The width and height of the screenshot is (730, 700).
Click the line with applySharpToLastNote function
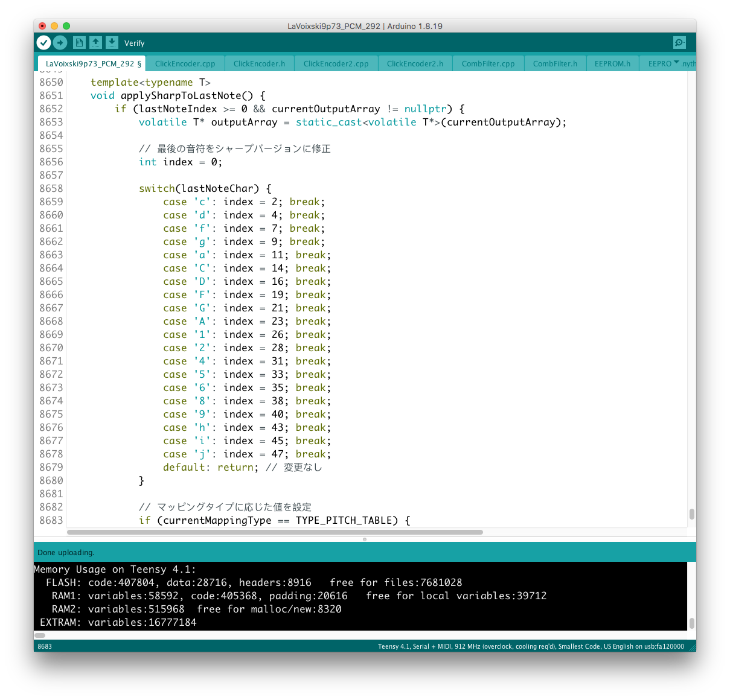178,95
